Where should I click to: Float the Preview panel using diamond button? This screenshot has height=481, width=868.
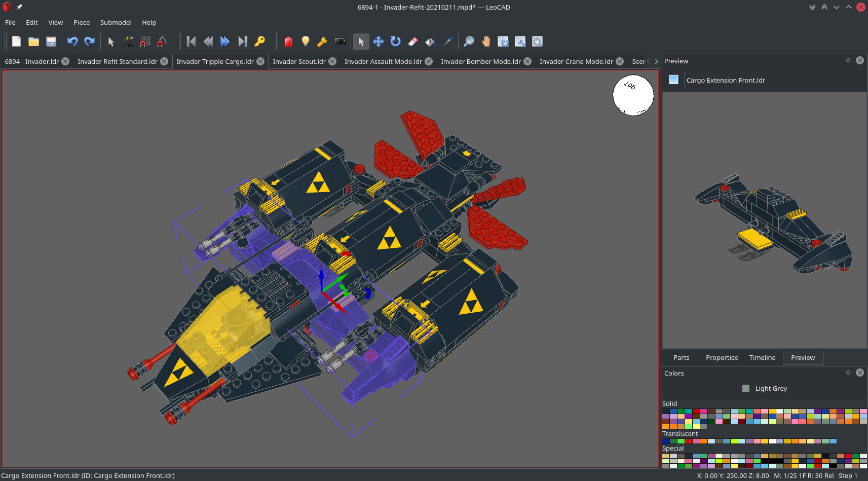(x=848, y=60)
